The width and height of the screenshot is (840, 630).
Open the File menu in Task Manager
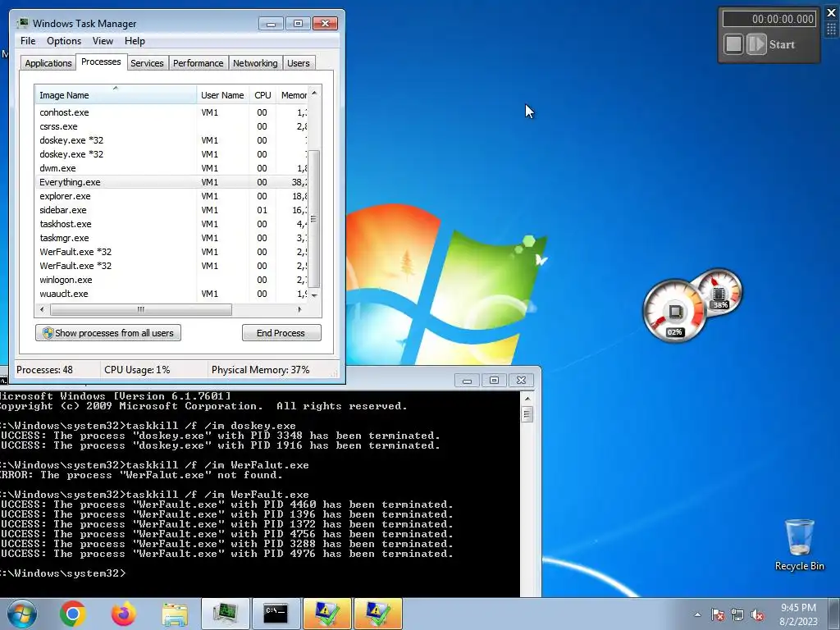[x=28, y=41]
